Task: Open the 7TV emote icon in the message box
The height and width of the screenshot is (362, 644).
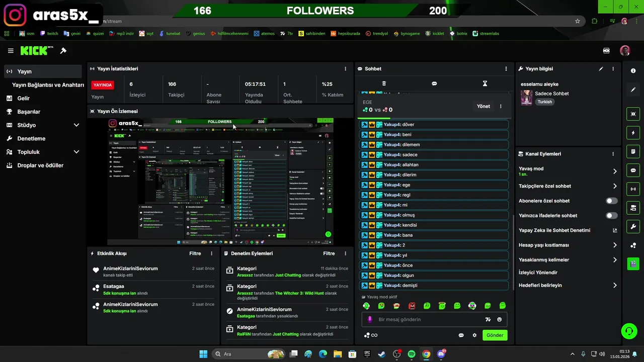Action: pos(488,319)
